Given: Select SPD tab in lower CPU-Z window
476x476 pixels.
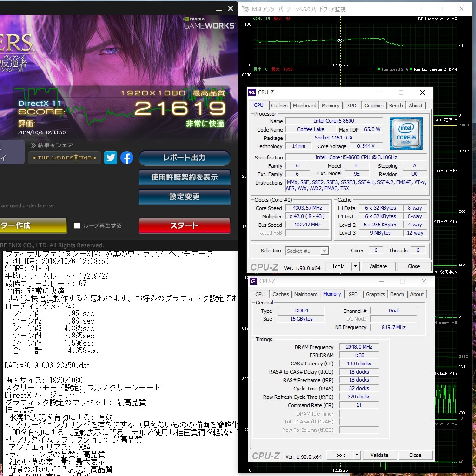Looking at the screenshot, I should [x=353, y=294].
